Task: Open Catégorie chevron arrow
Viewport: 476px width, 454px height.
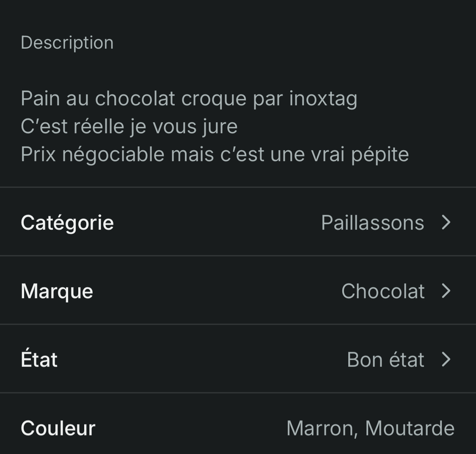Action: 446,222
